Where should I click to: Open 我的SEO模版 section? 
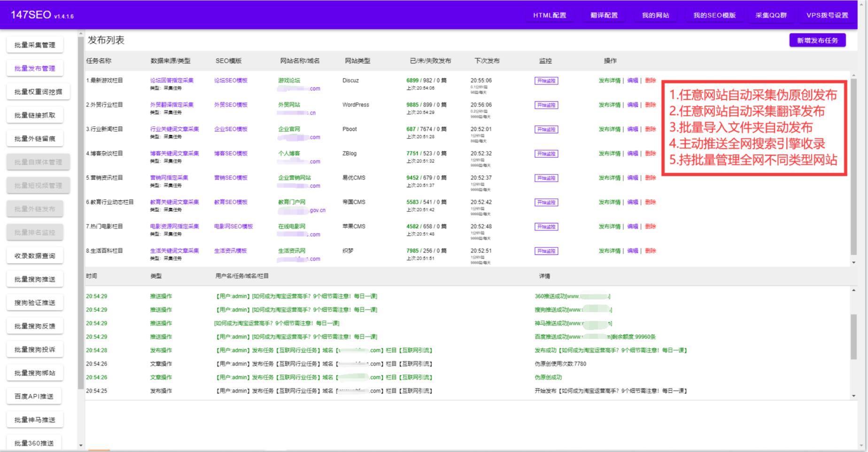[x=714, y=15]
